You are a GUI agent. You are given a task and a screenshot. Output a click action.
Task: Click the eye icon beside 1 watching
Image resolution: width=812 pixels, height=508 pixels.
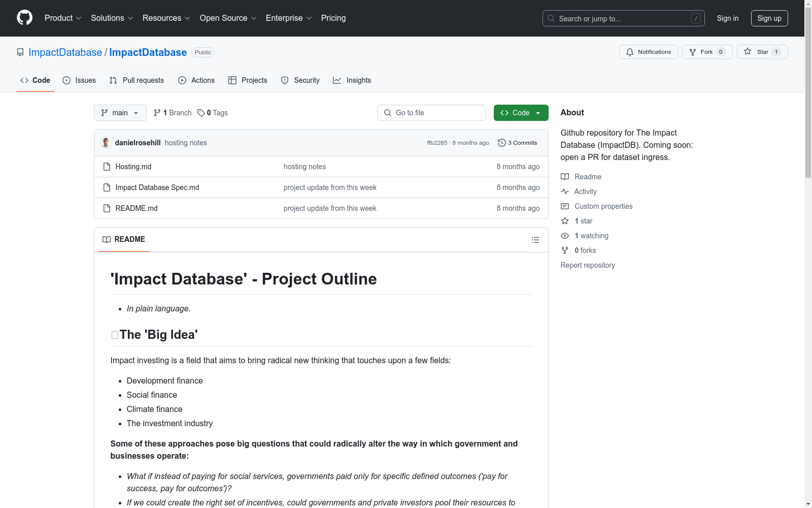click(x=565, y=236)
